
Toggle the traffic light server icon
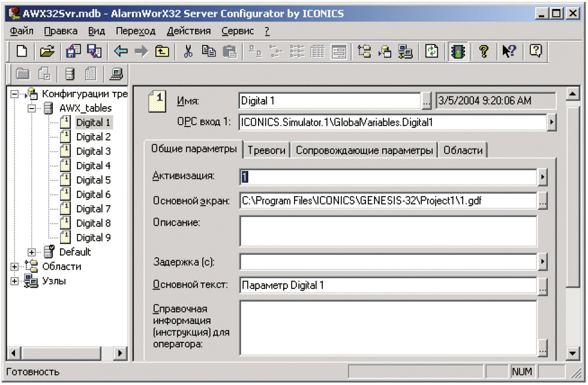coord(459,52)
